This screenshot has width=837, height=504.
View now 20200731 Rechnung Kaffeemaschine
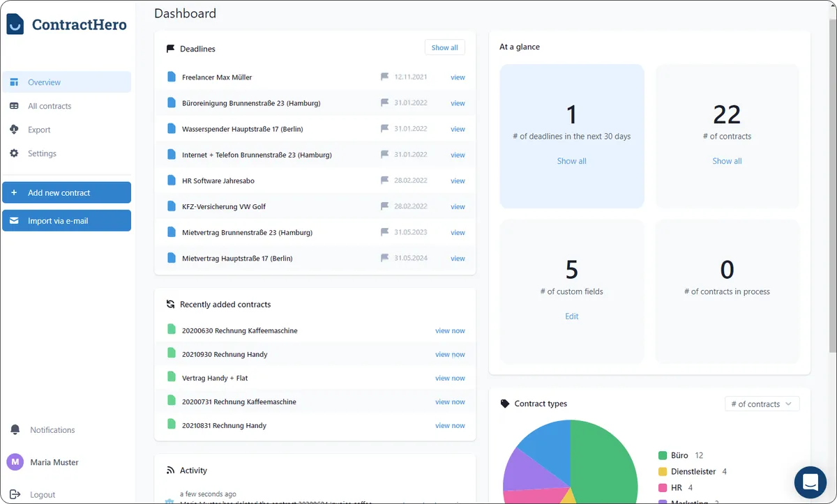click(x=450, y=402)
